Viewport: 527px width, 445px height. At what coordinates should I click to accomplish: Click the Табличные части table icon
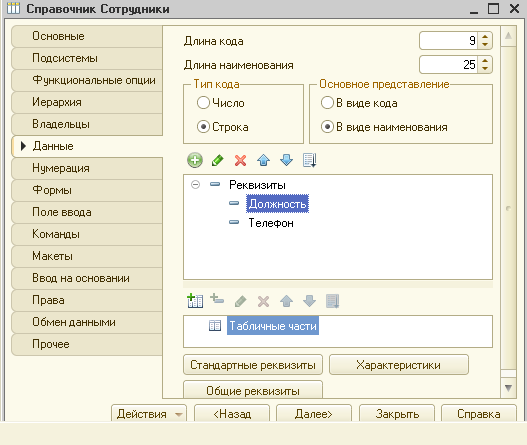point(215,325)
